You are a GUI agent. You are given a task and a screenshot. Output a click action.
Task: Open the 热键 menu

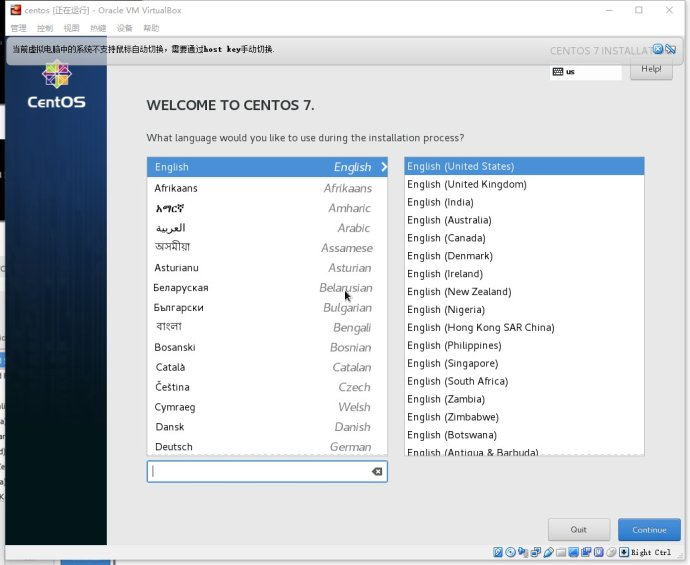[x=98, y=28]
